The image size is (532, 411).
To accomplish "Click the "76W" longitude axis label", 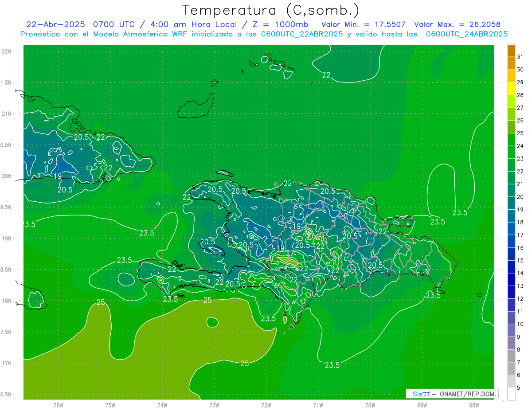I will click(58, 405).
